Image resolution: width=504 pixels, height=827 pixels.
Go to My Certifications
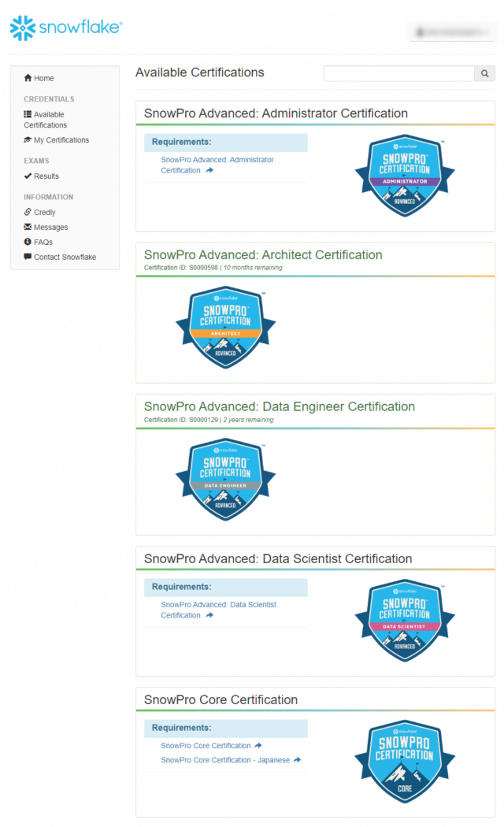point(57,139)
